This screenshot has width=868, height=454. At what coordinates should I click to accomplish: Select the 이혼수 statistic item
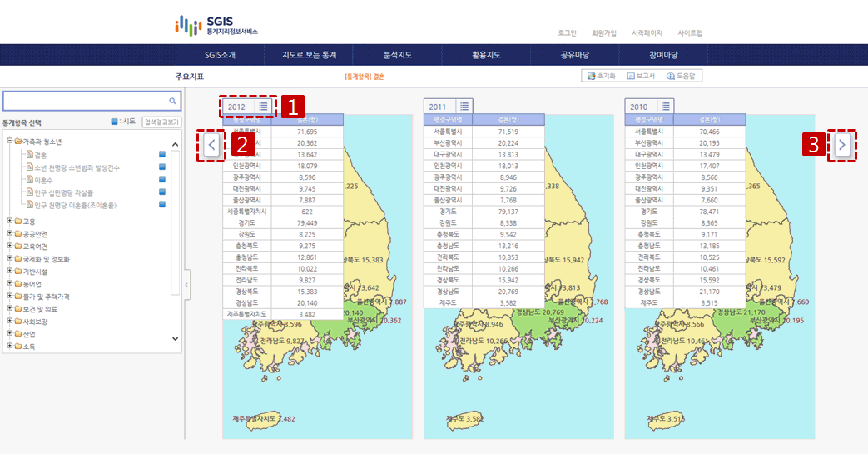pyautogui.click(x=44, y=180)
